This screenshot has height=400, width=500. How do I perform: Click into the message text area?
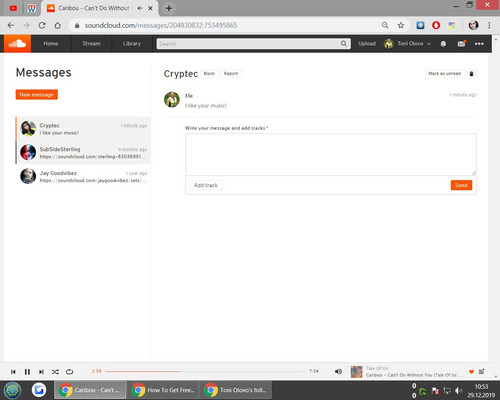pos(331,155)
